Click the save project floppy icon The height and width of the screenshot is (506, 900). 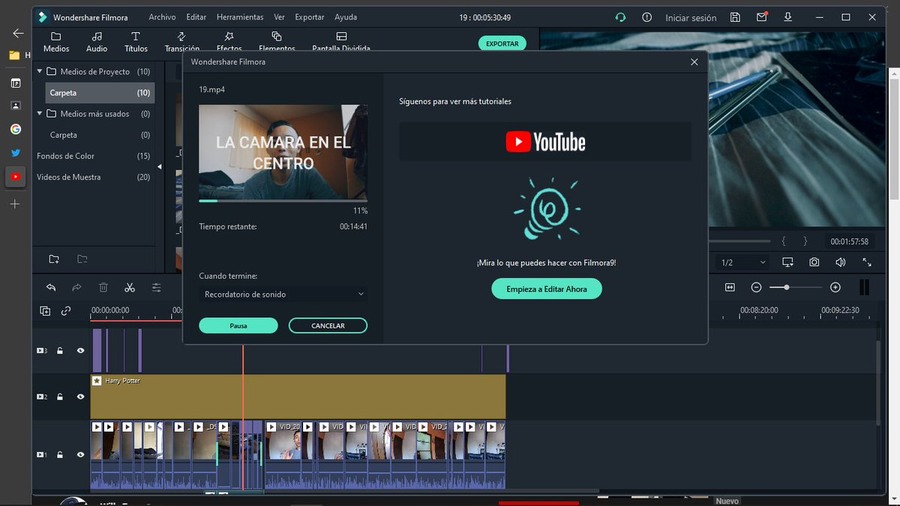click(x=735, y=17)
